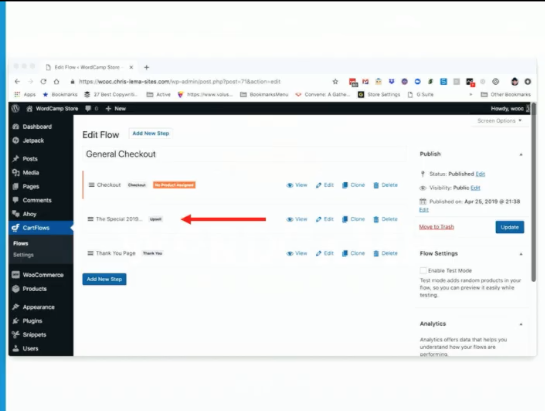Click the browser address bar URL
Viewport: 545px width, 411px height.
(179, 82)
